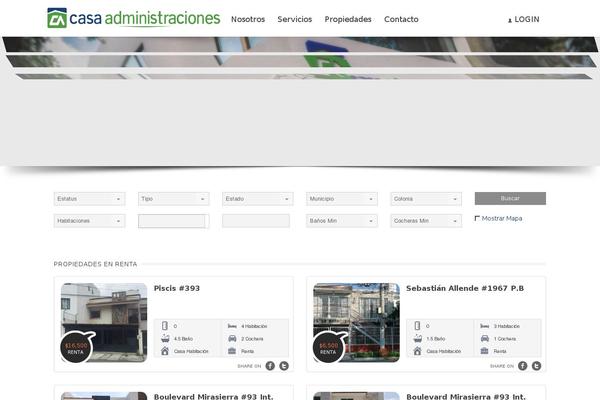The image size is (600, 400).
Task: Click the user icon beside LOGIN
Action: 510,20
